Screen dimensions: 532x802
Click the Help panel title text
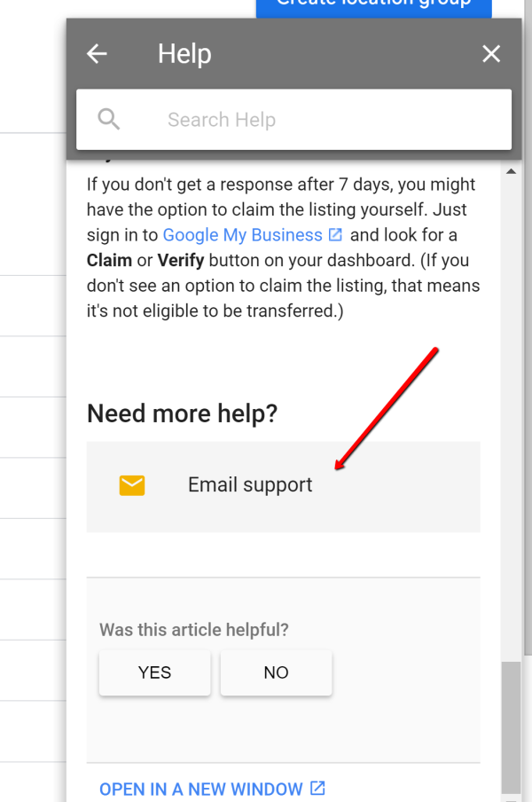click(184, 54)
